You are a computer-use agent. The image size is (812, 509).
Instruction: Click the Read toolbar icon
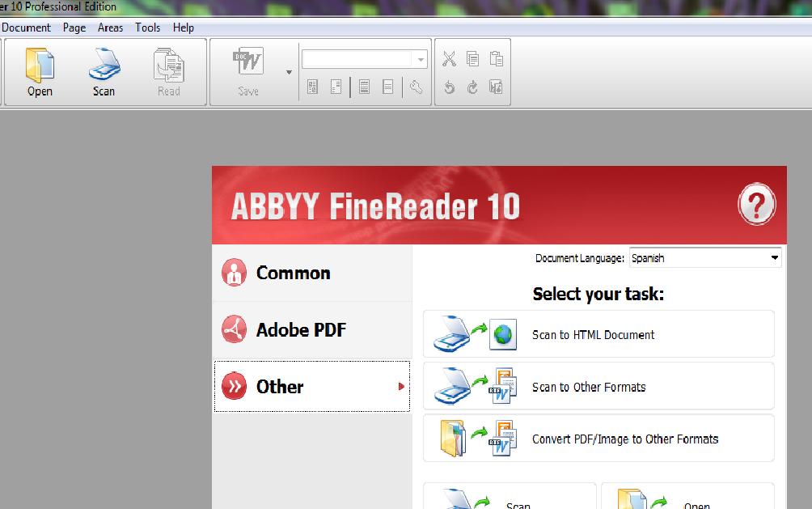pos(169,66)
